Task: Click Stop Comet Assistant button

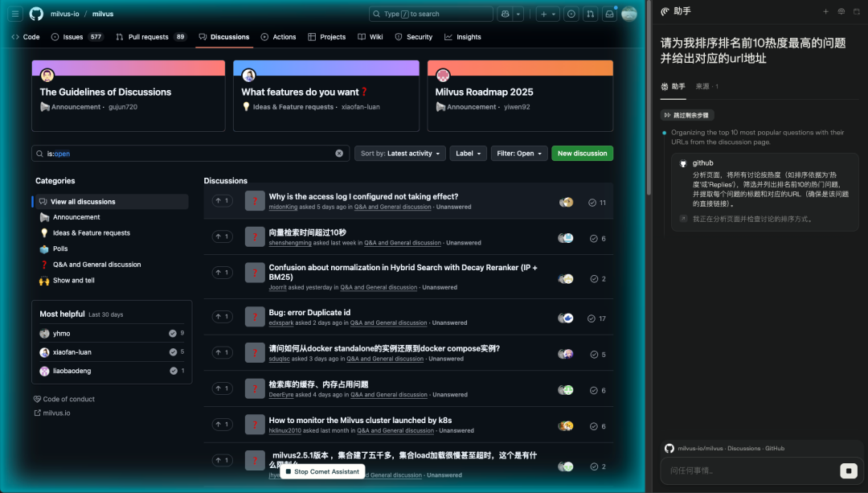Action: (322, 471)
